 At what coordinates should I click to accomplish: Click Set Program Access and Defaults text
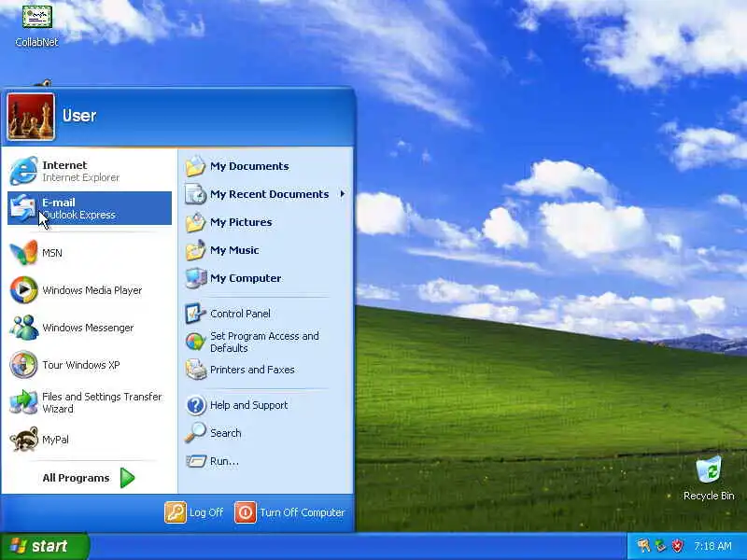coord(264,342)
